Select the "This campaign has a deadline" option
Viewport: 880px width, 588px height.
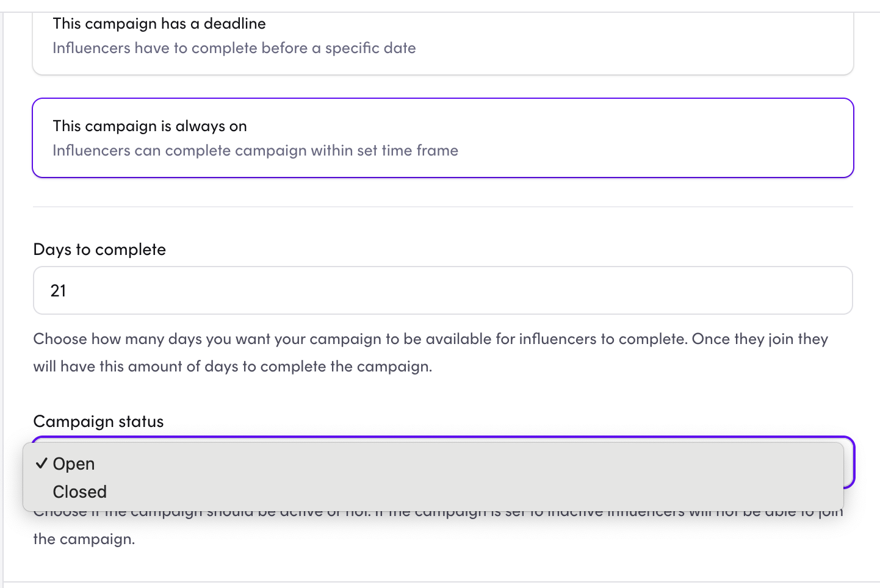[x=442, y=43]
